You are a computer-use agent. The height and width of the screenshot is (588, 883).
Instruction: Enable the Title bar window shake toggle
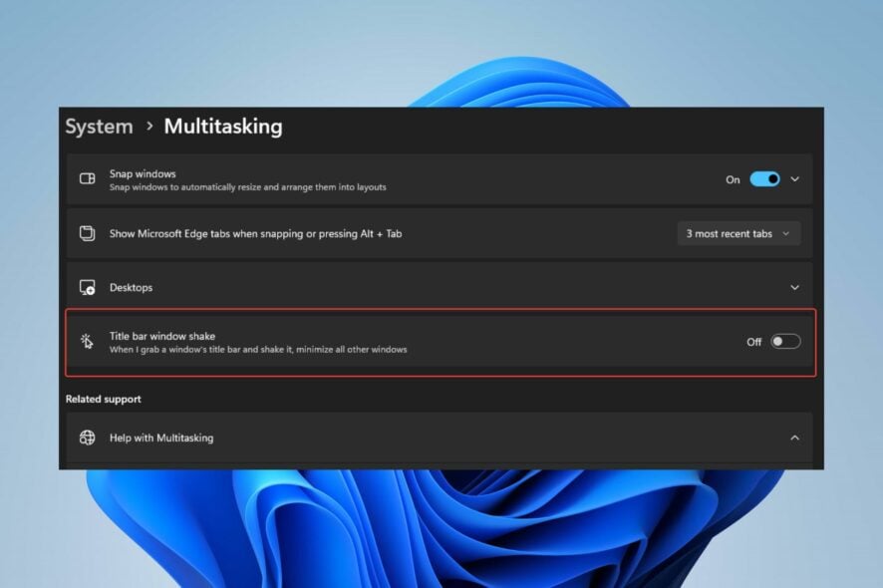785,341
